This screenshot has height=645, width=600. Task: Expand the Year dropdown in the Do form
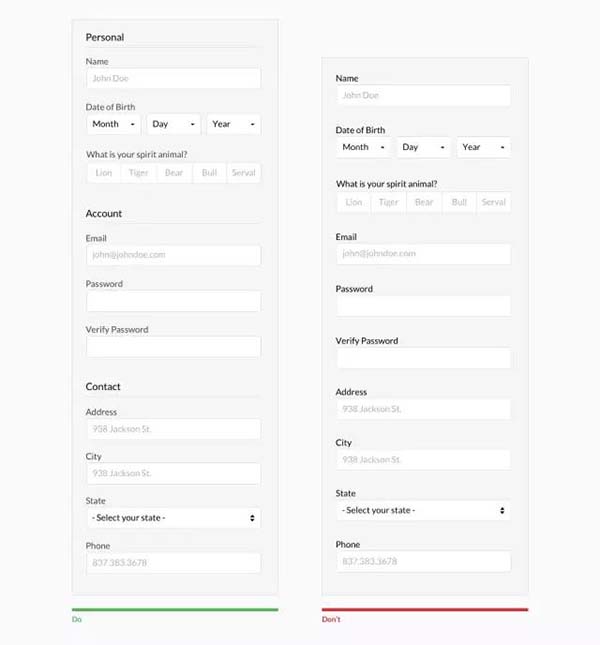tap(233, 124)
